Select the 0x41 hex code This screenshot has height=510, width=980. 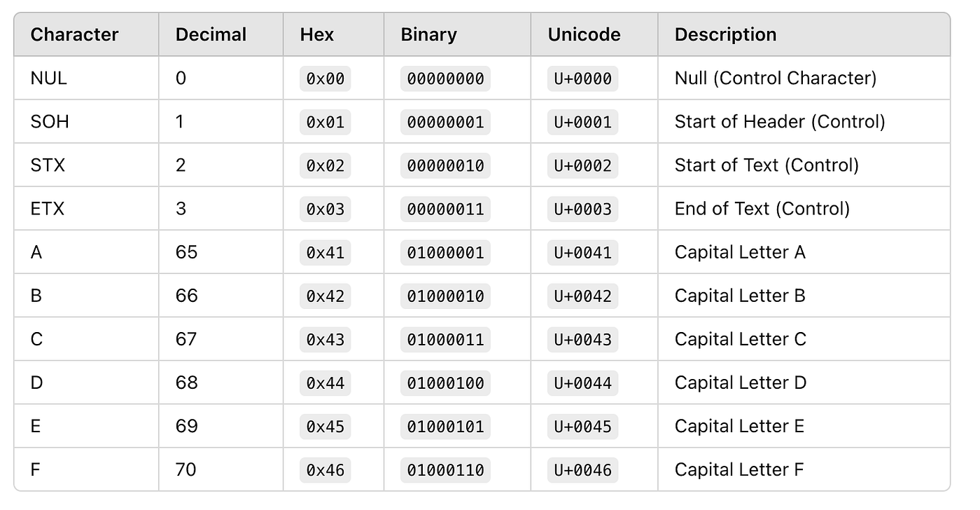325,252
